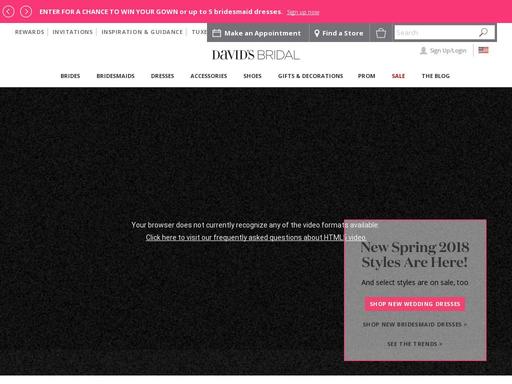Click the search magnifier icon
512x384 pixels.
click(x=483, y=32)
